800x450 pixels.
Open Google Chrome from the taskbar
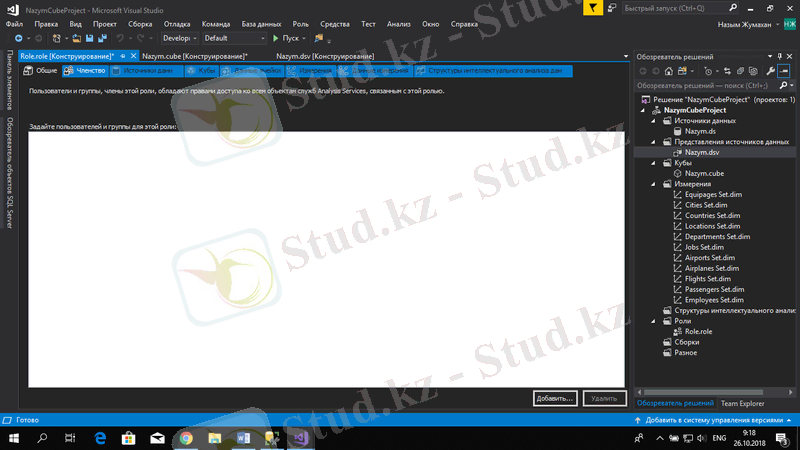click(186, 438)
